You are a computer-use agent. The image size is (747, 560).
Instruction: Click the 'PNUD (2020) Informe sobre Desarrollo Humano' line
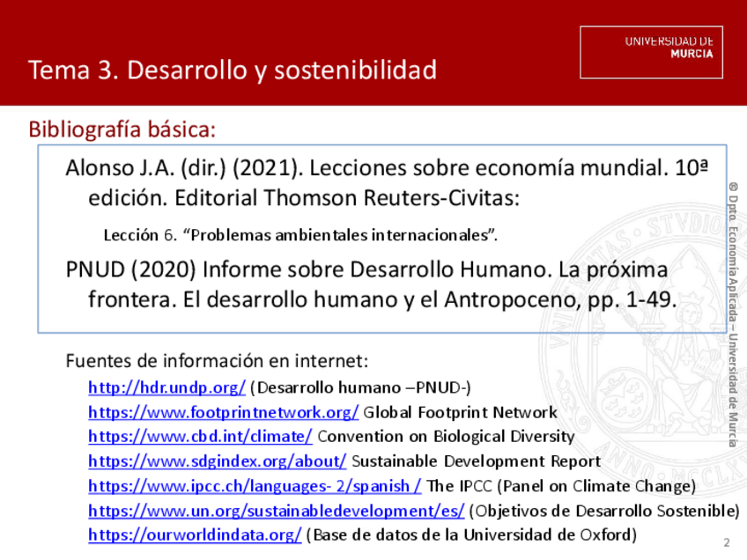pyautogui.click(x=366, y=270)
